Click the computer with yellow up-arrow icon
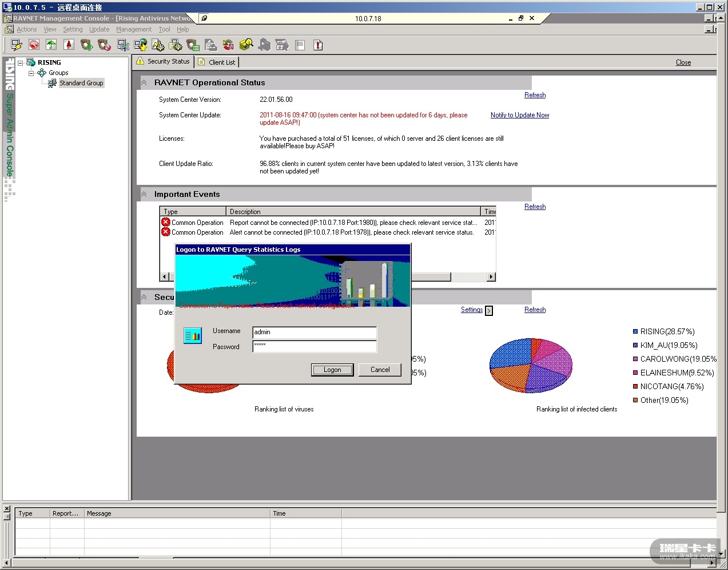The width and height of the screenshot is (728, 570). click(140, 45)
